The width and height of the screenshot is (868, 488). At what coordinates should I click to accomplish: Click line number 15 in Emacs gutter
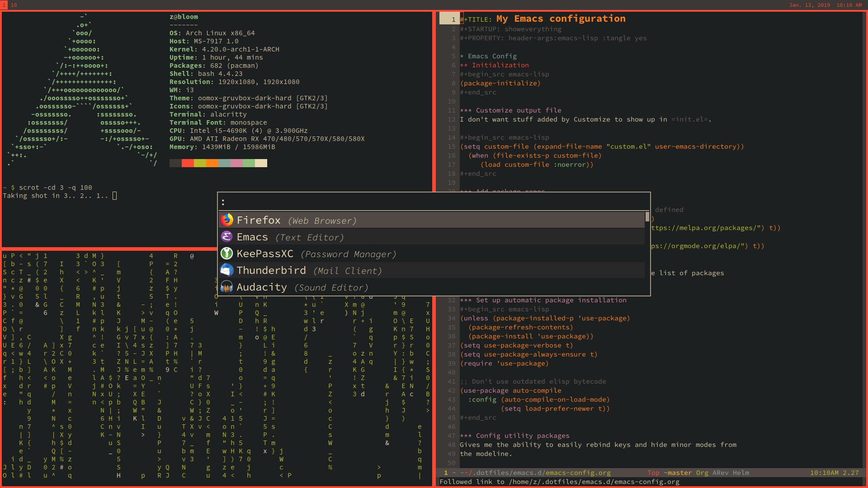pos(451,146)
